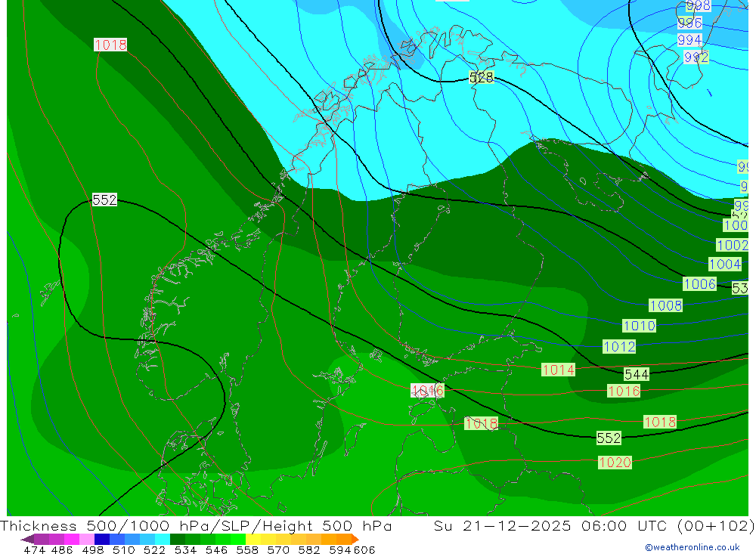
Task: Click the blue '1008' isobar label
Action: pos(665,305)
